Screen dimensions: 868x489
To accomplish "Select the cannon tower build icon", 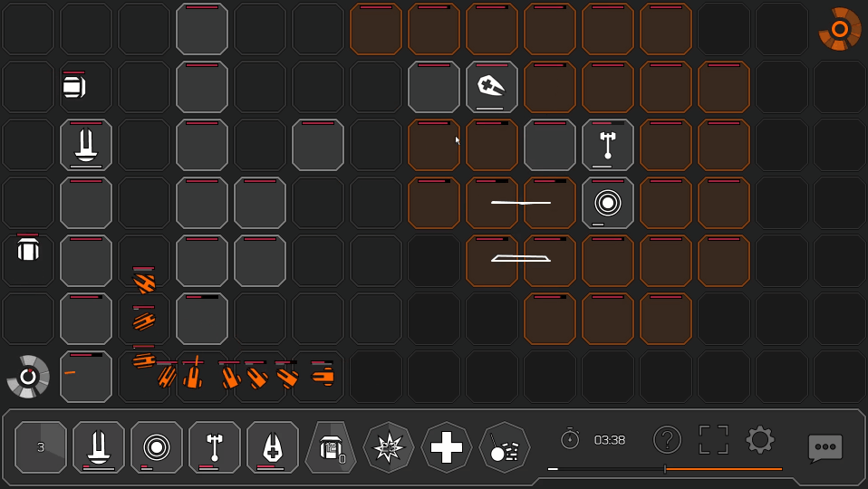I will pos(99,447).
